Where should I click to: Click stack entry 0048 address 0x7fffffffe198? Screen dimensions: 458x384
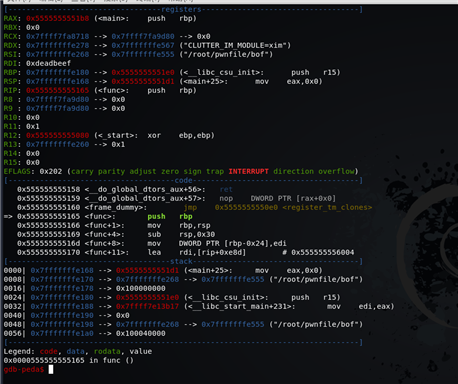(x=62, y=324)
